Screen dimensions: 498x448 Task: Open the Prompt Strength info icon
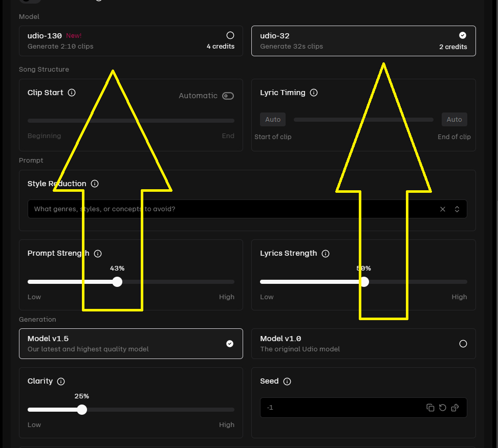(98, 254)
